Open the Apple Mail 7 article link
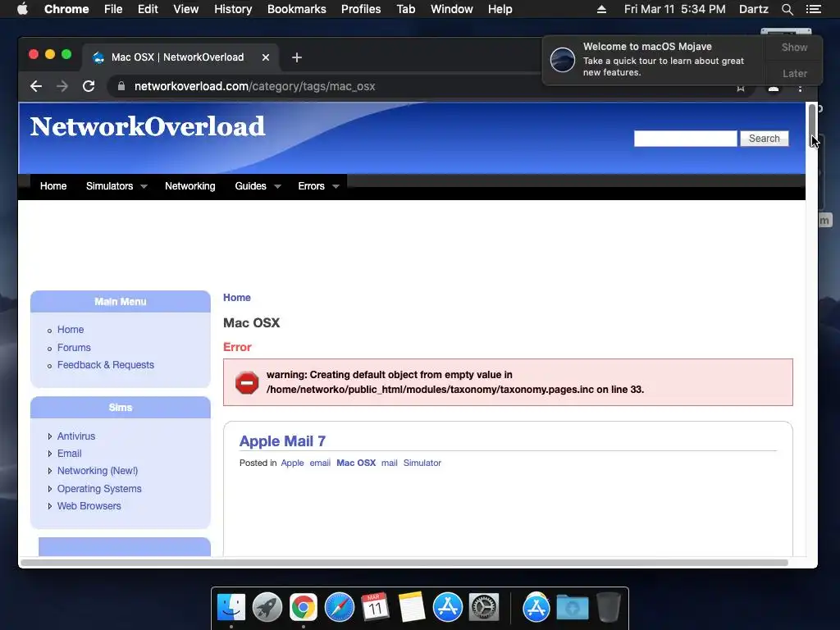 (x=282, y=441)
